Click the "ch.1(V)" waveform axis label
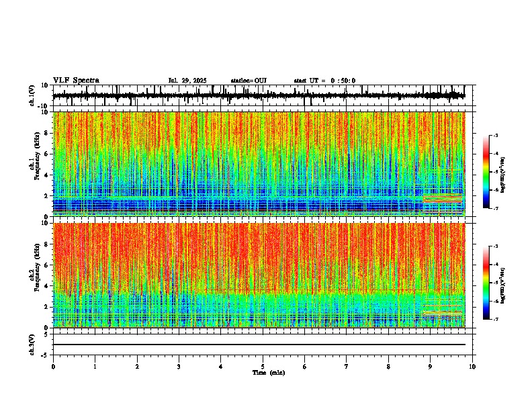This screenshot has width=532, height=411. point(32,95)
